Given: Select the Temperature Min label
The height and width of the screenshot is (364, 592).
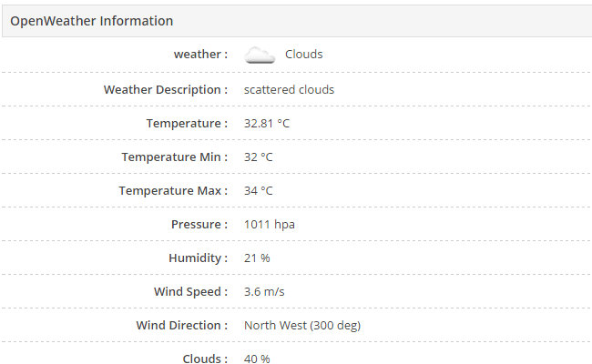Looking at the screenshot, I should tap(174, 157).
